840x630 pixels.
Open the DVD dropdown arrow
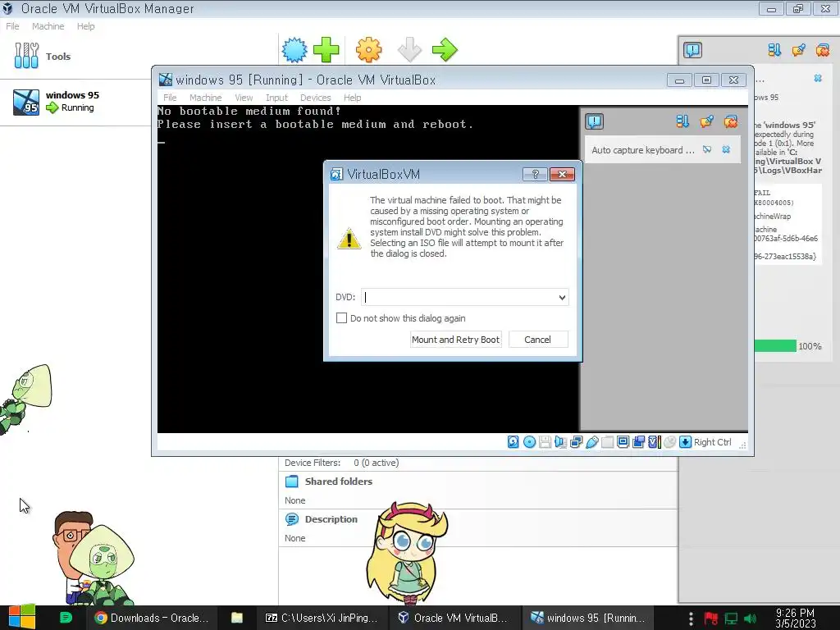click(x=562, y=297)
